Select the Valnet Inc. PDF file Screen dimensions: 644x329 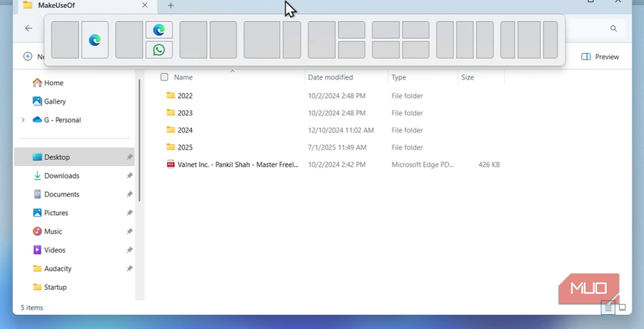(233, 164)
